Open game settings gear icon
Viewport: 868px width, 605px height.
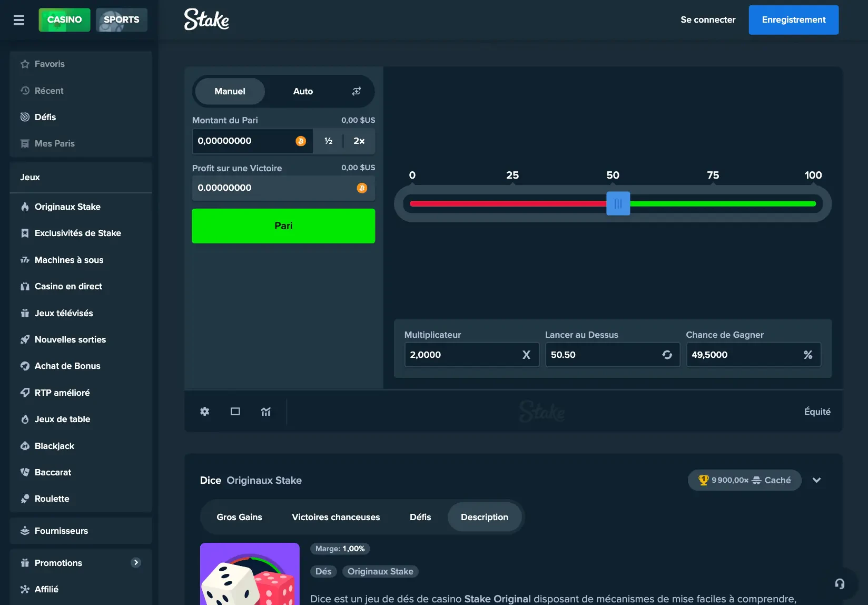205,412
